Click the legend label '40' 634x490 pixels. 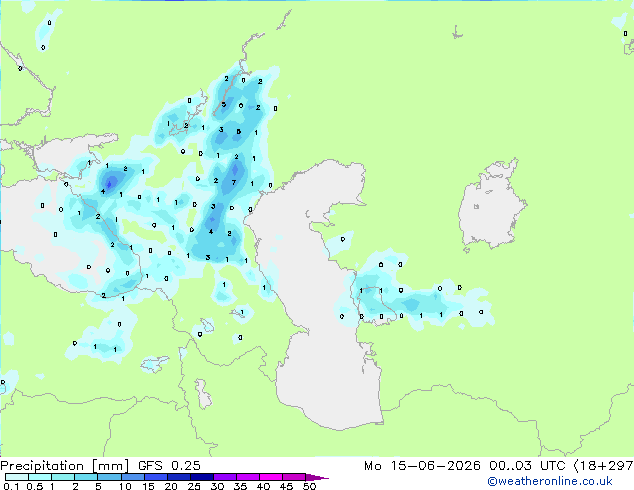[x=263, y=486]
